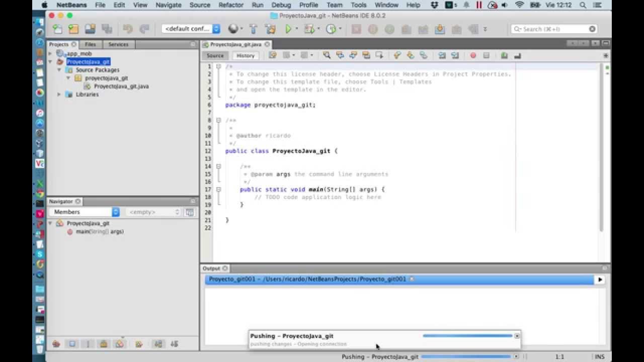This screenshot has height=362, width=644.
Task: Click the Undo arrow icon
Action: point(128,29)
